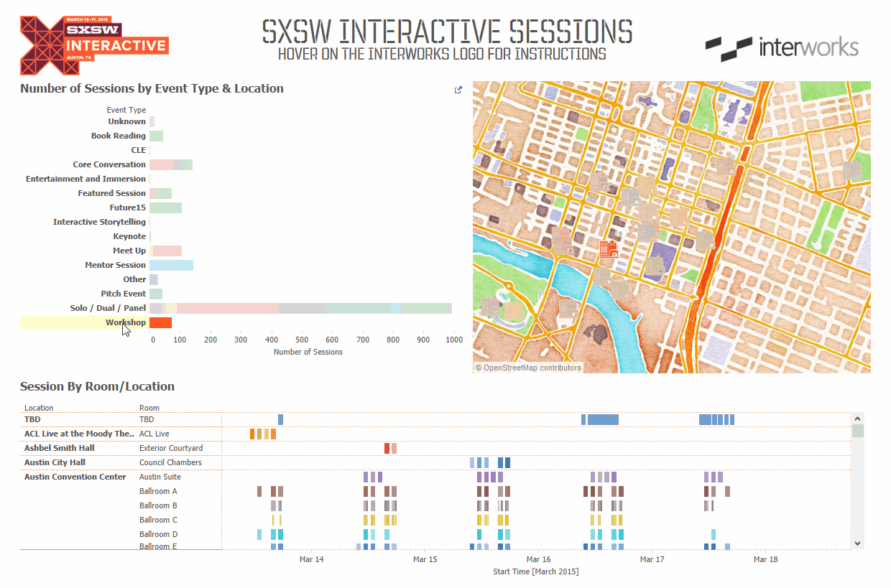The image size is (891, 588).
Task: Select the Keynote event type label
Action: point(129,236)
